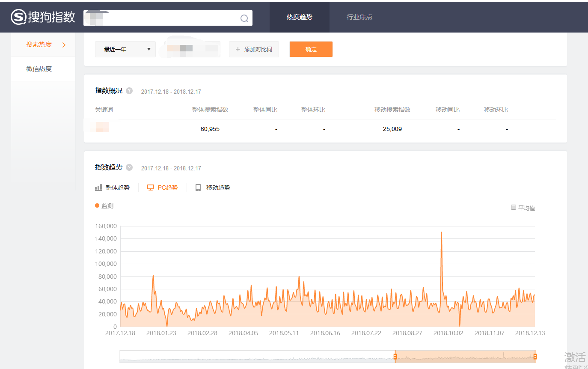Click the search magnifier icon

click(x=244, y=18)
